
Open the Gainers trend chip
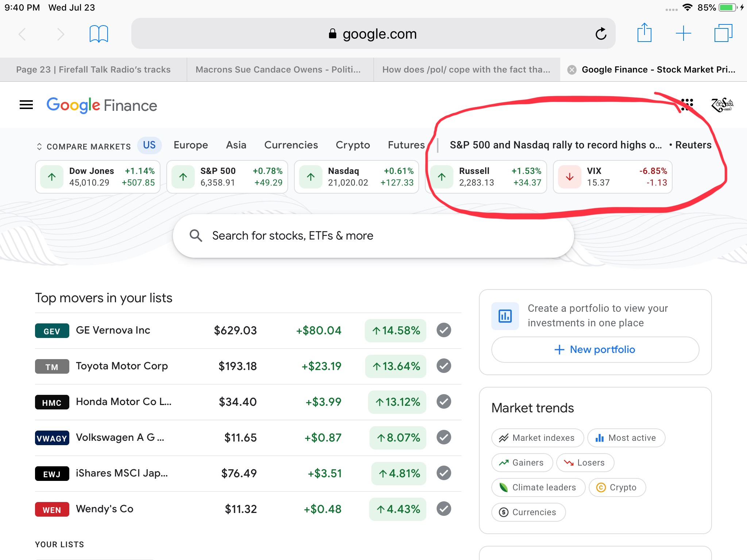tap(522, 463)
